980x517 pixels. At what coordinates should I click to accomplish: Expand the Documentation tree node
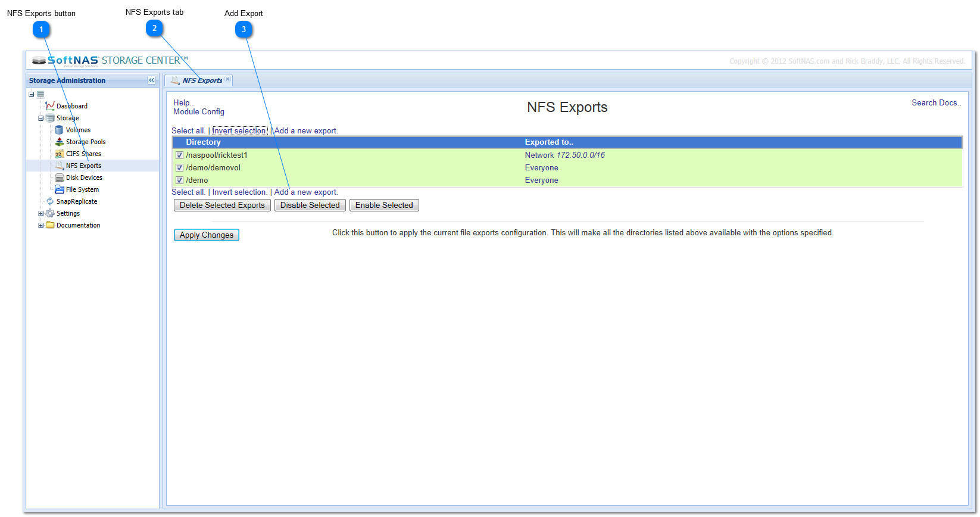(40, 225)
